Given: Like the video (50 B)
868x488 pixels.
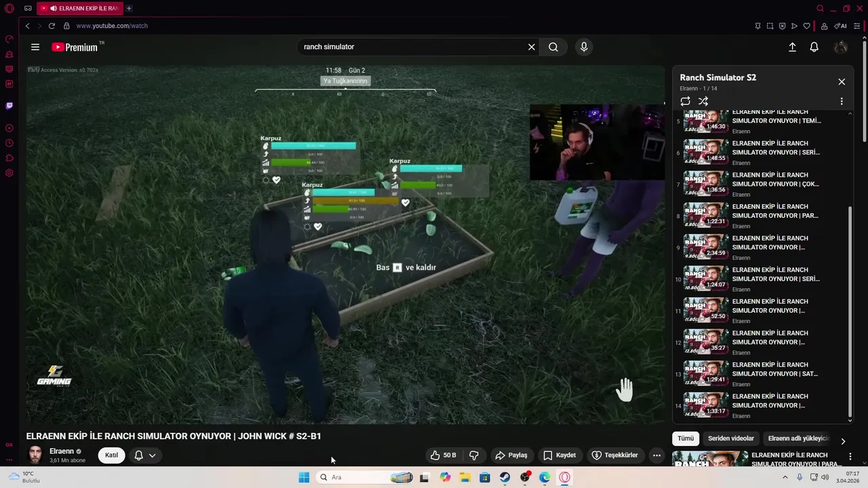Looking at the screenshot, I should [443, 455].
